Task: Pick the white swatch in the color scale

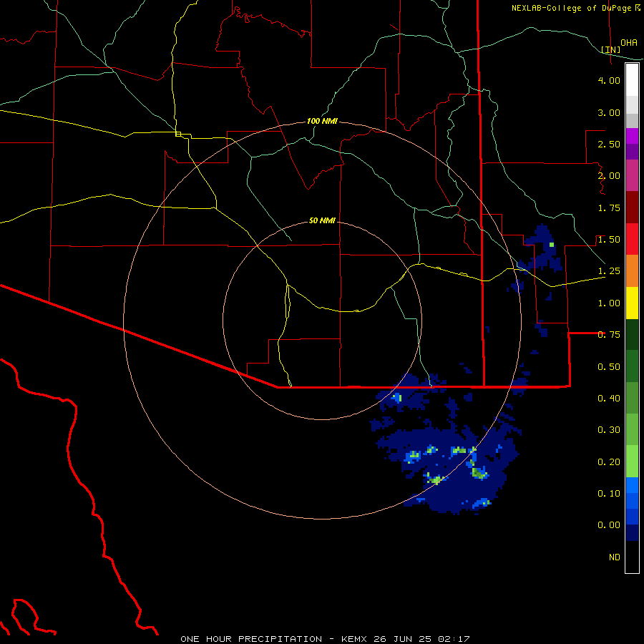Action: click(x=632, y=80)
